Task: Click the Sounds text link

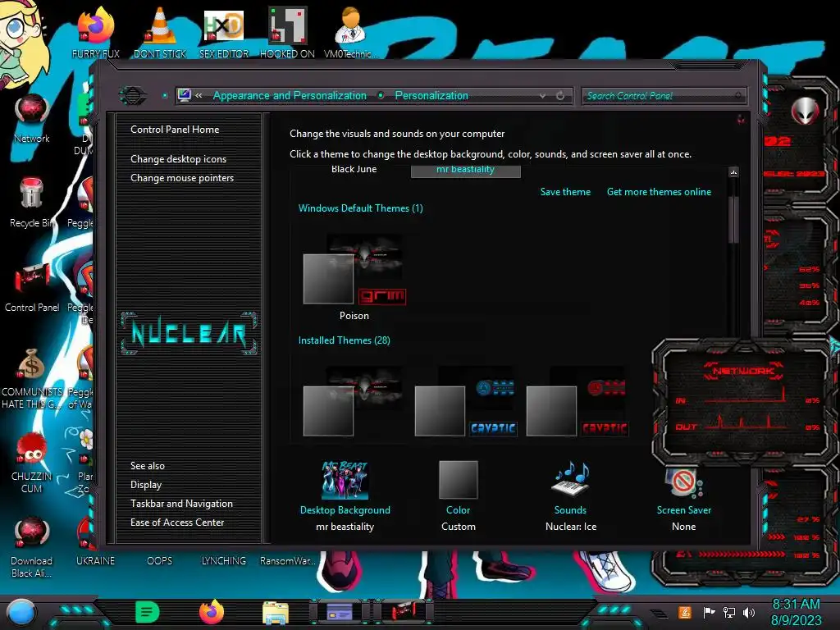Action: click(x=570, y=510)
